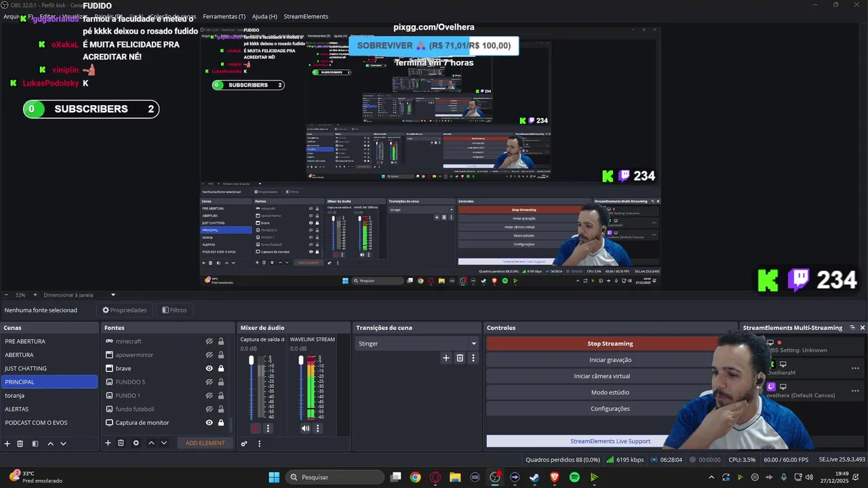Unlock the brave source
The width and height of the screenshot is (868, 488).
[x=221, y=368]
